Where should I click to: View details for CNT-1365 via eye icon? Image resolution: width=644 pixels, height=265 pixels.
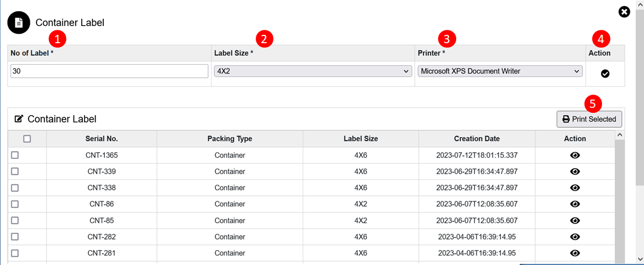574,155
